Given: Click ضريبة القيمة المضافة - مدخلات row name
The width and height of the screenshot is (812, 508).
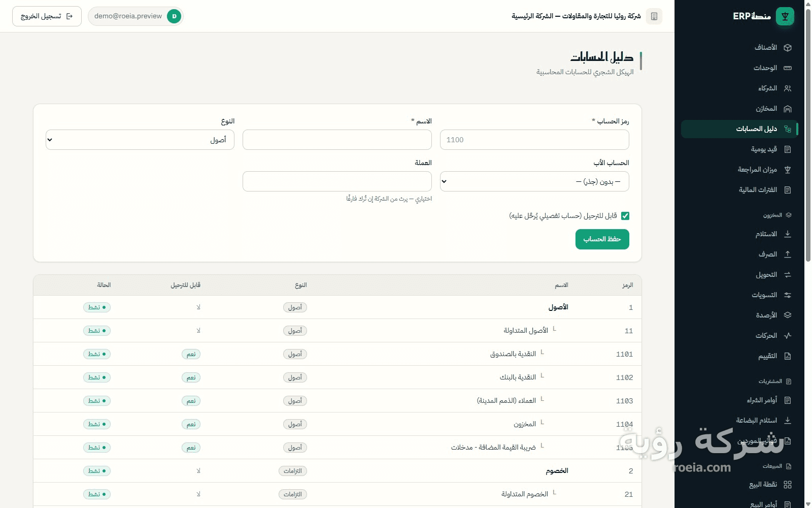Looking at the screenshot, I should 493,448.
